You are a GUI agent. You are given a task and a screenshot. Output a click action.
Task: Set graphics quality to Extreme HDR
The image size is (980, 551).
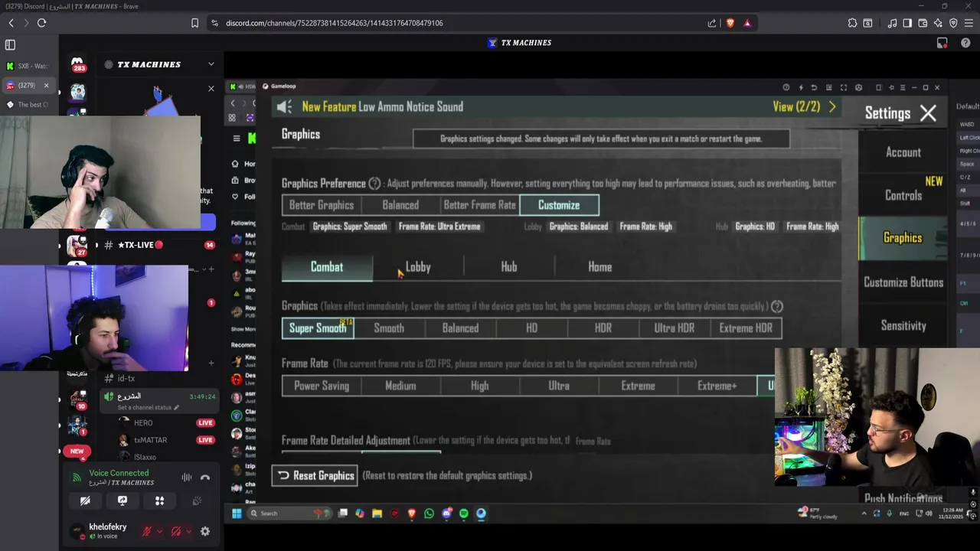(746, 328)
